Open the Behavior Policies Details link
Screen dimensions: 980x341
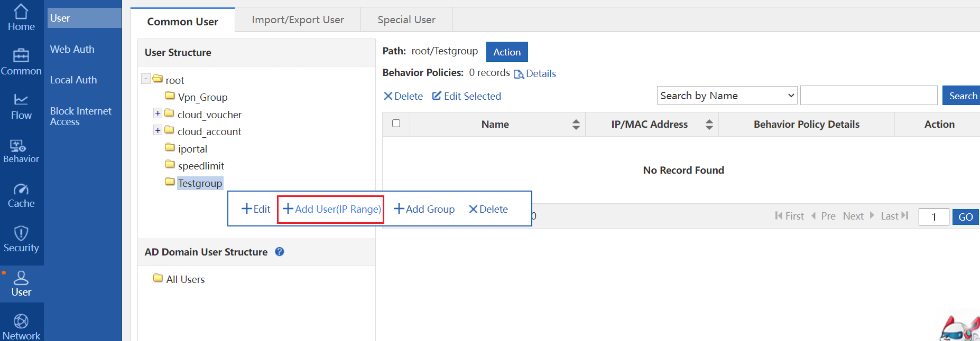535,74
